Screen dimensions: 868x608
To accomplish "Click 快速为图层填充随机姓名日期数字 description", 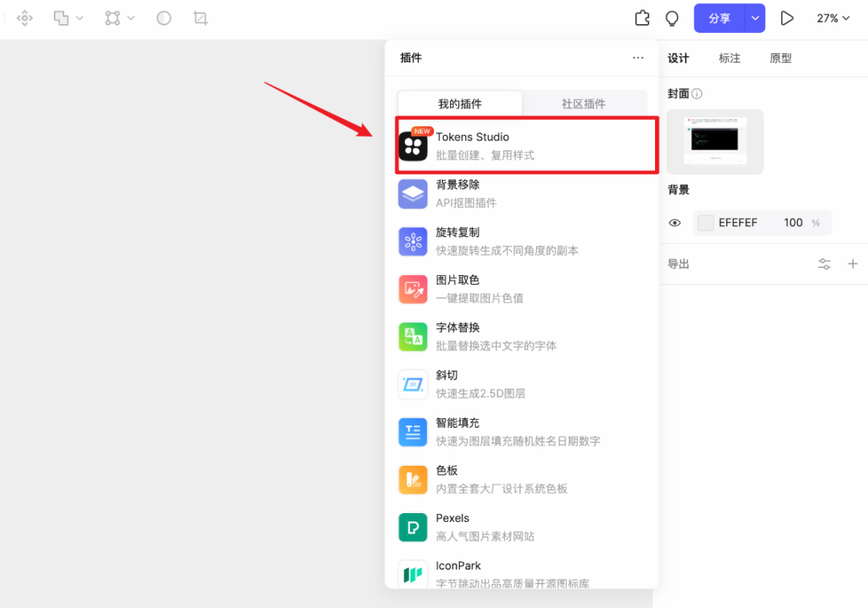I will point(518,441).
